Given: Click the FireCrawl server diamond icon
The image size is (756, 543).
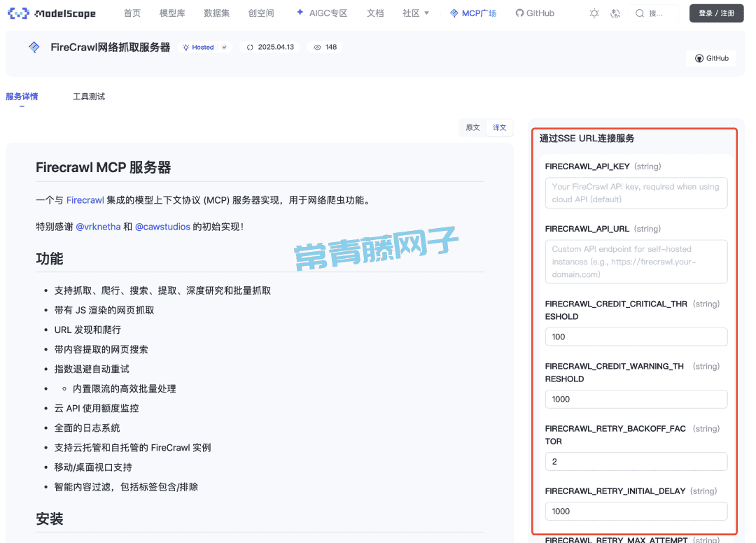Looking at the screenshot, I should (x=34, y=47).
